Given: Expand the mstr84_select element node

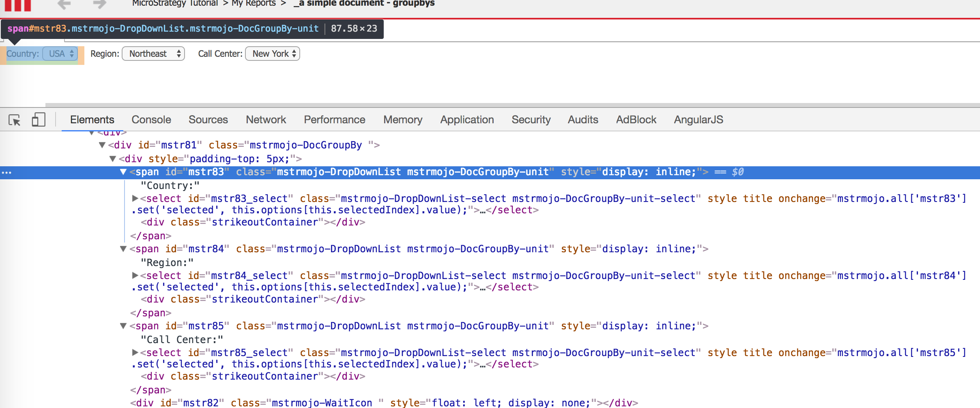Looking at the screenshot, I should 135,276.
